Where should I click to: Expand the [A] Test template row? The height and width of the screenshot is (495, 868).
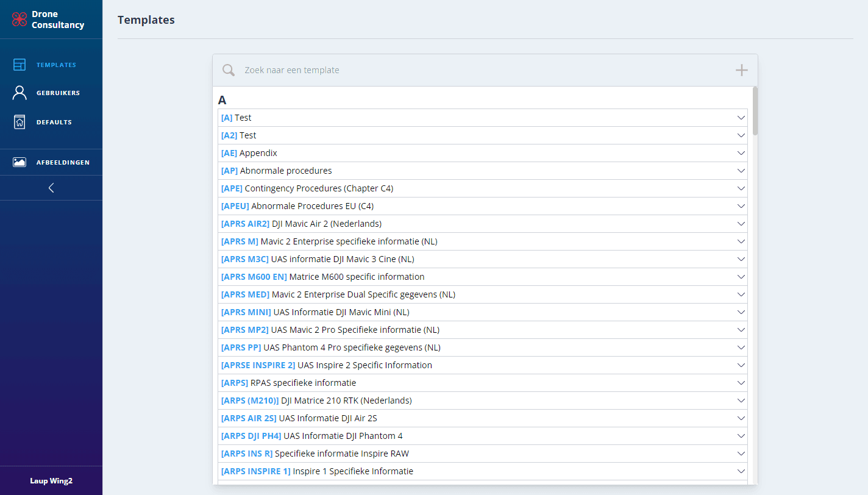741,118
